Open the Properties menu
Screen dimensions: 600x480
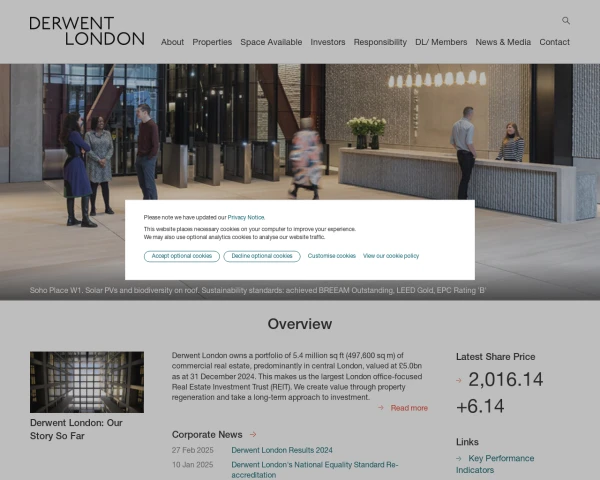212,42
